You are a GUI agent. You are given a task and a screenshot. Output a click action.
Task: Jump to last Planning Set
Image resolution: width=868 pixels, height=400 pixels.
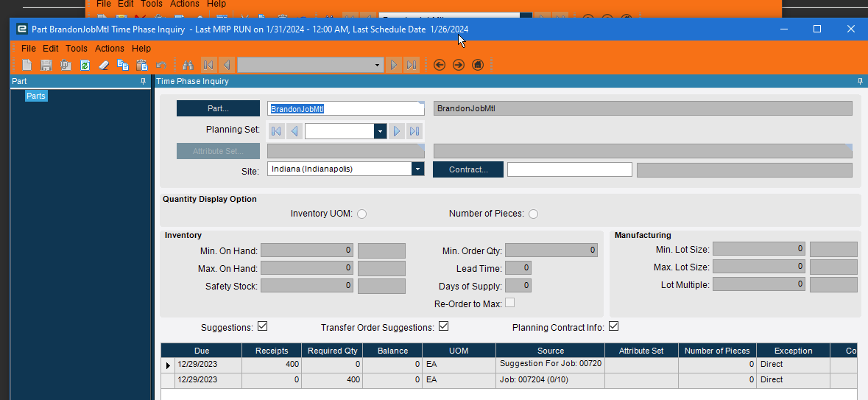414,131
